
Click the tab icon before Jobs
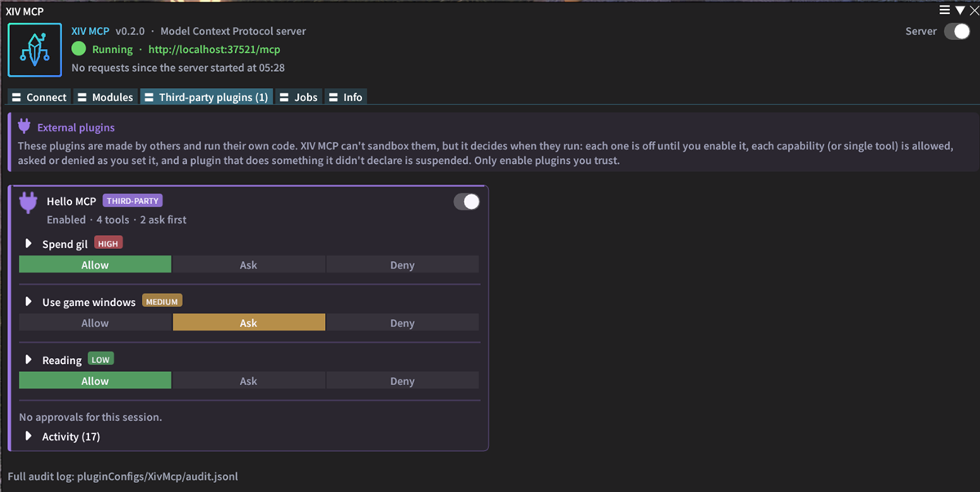pyautogui.click(x=284, y=97)
